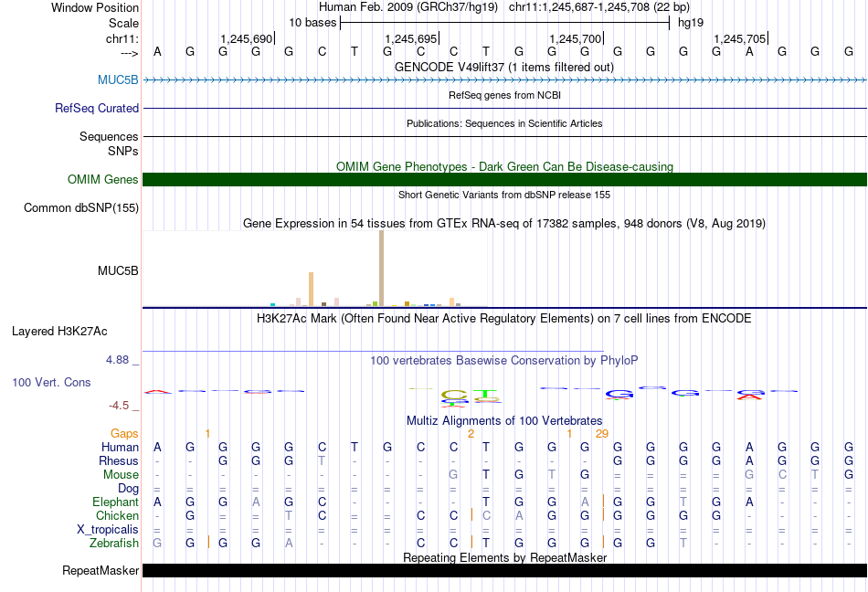Image resolution: width=868 pixels, height=592 pixels.
Task: Click the 1,245,690 position marker
Action: [x=247, y=38]
